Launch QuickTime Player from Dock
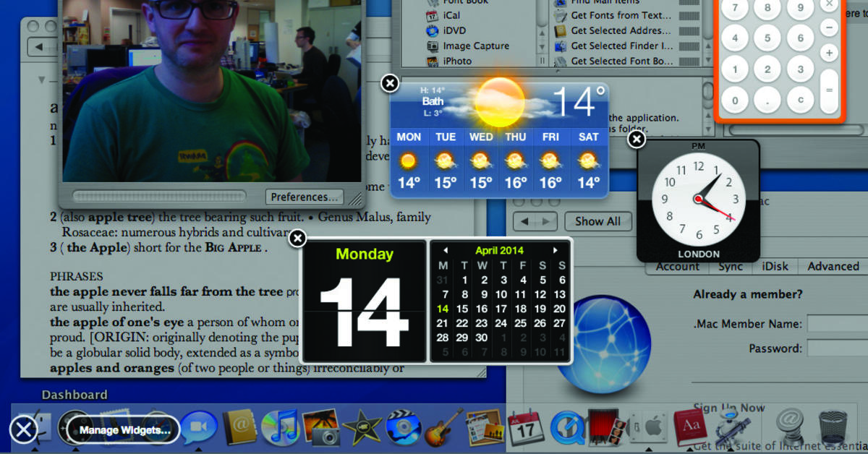868x454 pixels. tap(566, 428)
